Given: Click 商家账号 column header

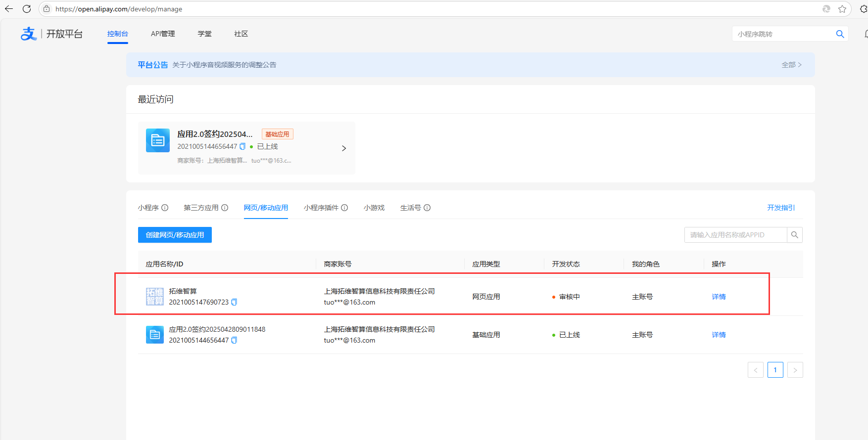Looking at the screenshot, I should tap(338, 264).
